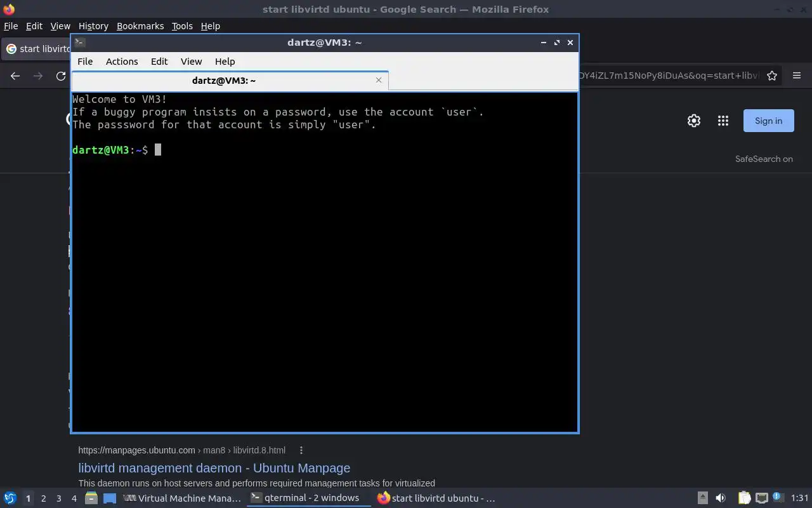Screen dimensions: 812x508
Task: Open the network status tray icon
Action: click(x=762, y=498)
